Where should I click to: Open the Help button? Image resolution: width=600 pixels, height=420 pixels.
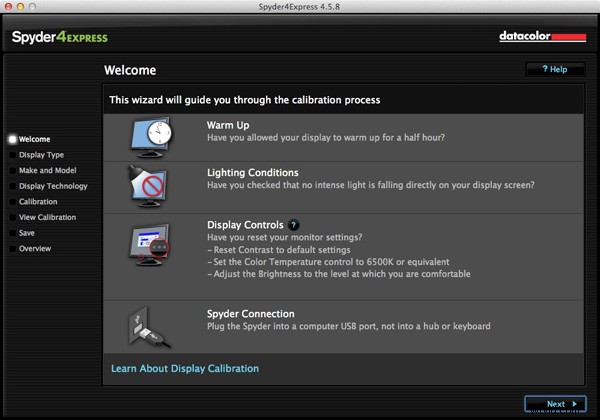[555, 69]
